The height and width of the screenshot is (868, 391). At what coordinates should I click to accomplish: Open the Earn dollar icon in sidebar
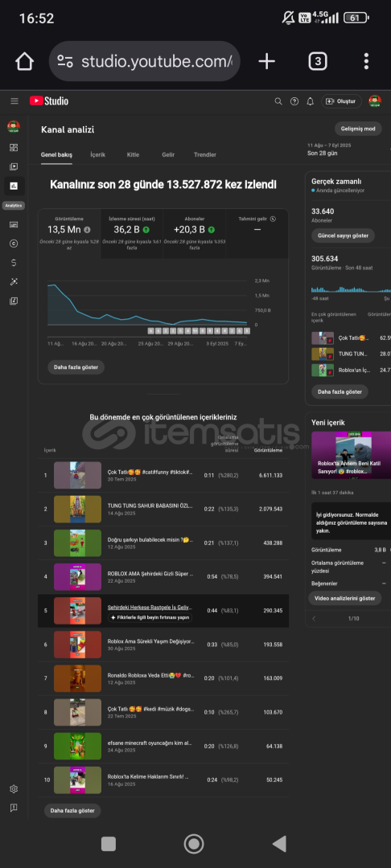tap(14, 263)
